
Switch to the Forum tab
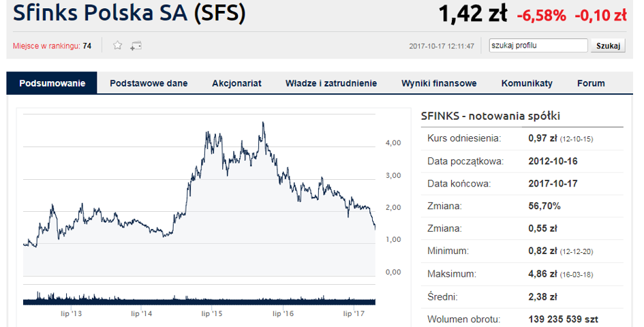pos(591,83)
